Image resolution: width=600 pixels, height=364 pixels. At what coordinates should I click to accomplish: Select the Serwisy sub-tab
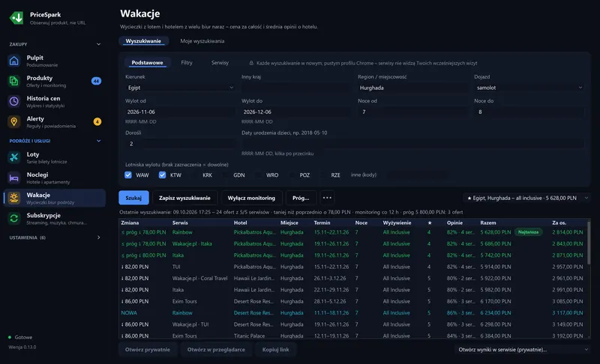220,63
